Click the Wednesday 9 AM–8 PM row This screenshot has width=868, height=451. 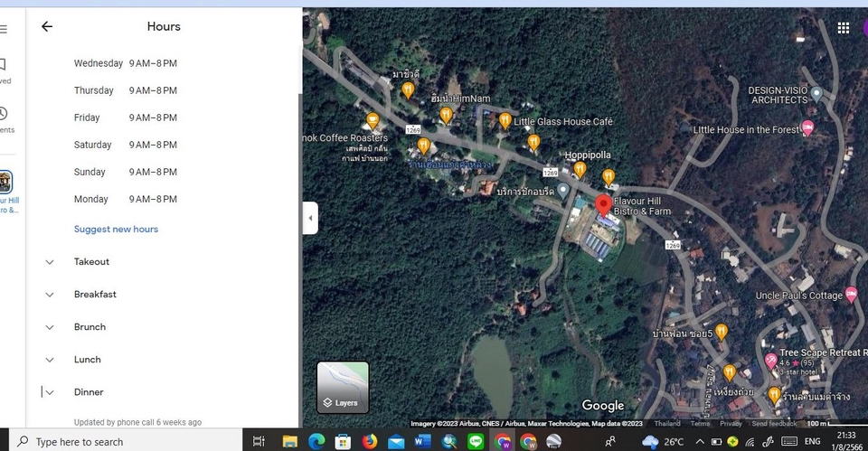[x=126, y=63]
